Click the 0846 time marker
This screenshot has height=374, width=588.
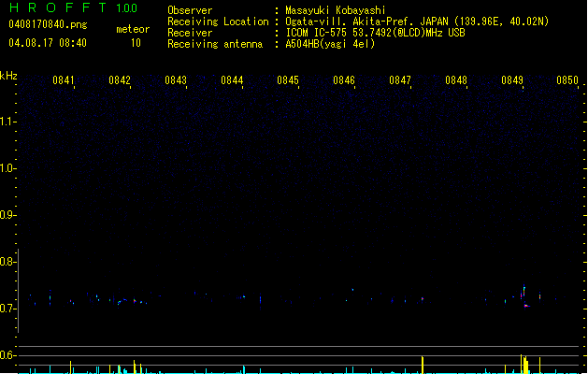pos(344,80)
